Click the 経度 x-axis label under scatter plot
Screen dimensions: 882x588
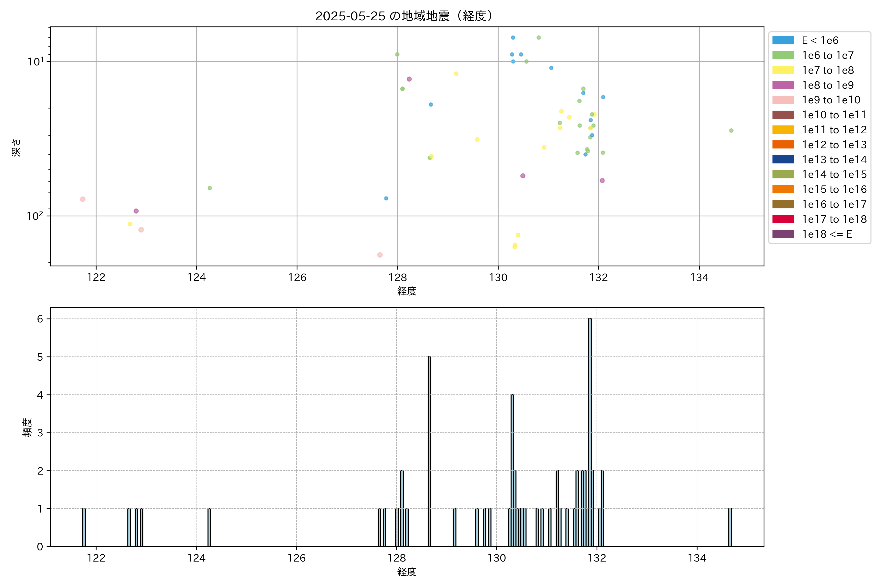click(406, 291)
